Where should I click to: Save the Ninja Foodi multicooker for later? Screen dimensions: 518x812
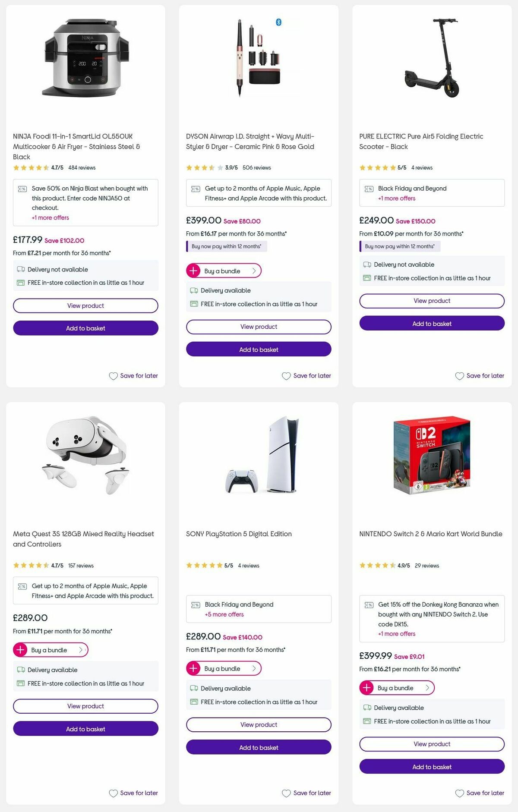pyautogui.click(x=133, y=376)
